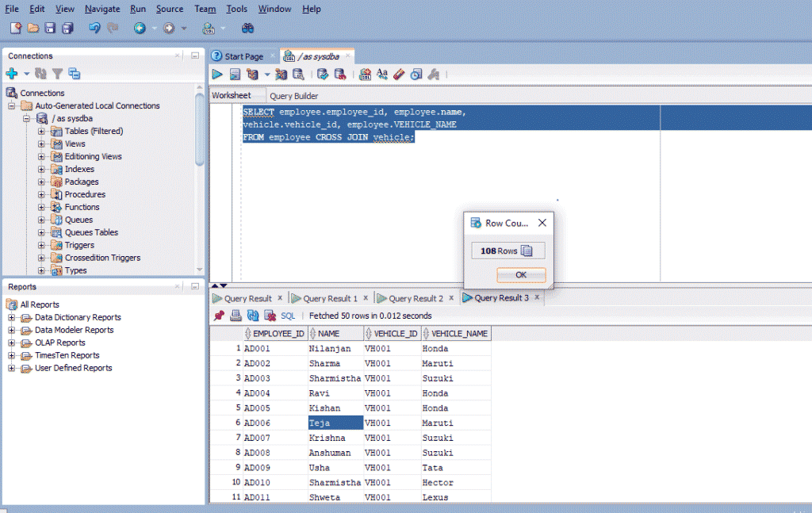Screen dimensions: 812x513
Task: Switch to the Query Builder tab
Action: pyautogui.click(x=293, y=96)
